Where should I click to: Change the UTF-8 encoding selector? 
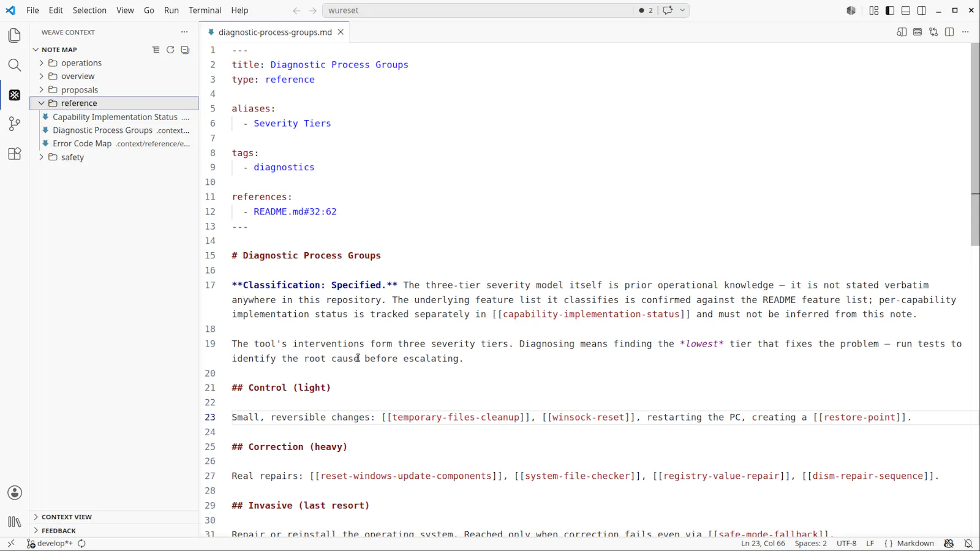846,543
